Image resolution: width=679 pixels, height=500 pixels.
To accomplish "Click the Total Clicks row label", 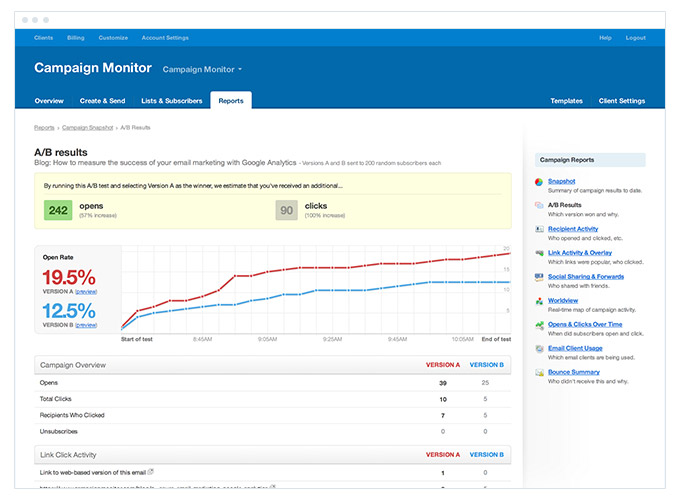I will 55,399.
